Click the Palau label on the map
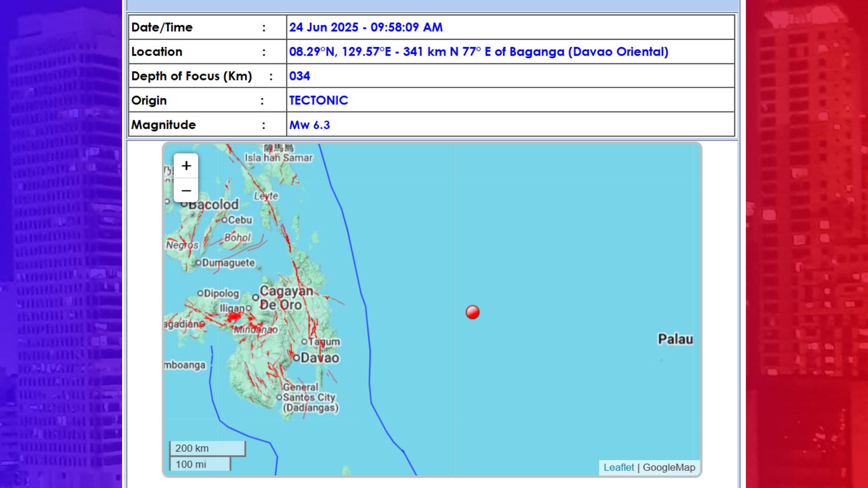Viewport: 868px width, 488px height. point(675,339)
